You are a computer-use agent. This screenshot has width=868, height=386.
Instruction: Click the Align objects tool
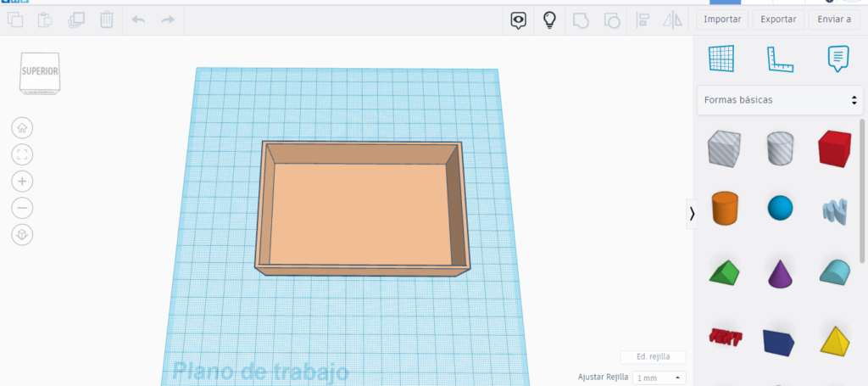[643, 20]
